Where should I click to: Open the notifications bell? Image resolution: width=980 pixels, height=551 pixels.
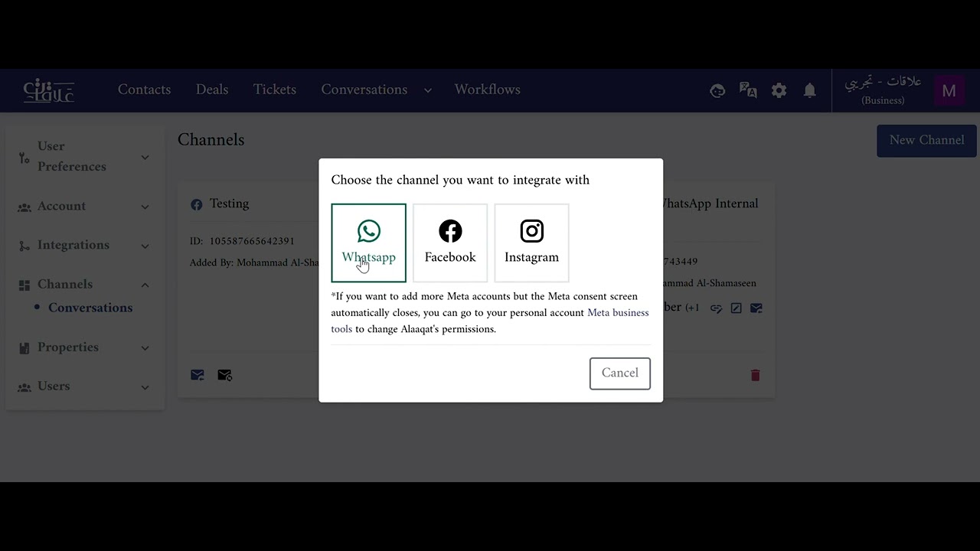click(810, 90)
